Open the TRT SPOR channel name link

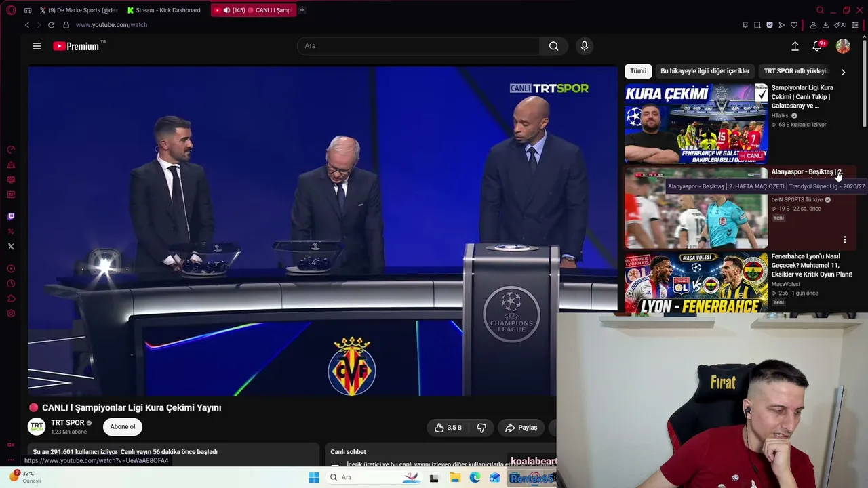pos(68,423)
